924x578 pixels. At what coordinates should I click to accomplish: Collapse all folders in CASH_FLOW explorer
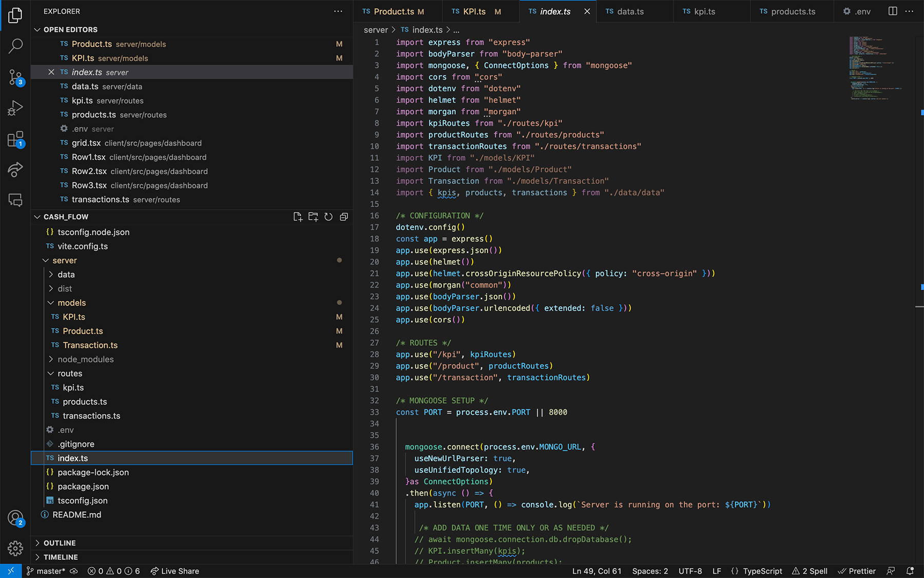click(x=344, y=217)
